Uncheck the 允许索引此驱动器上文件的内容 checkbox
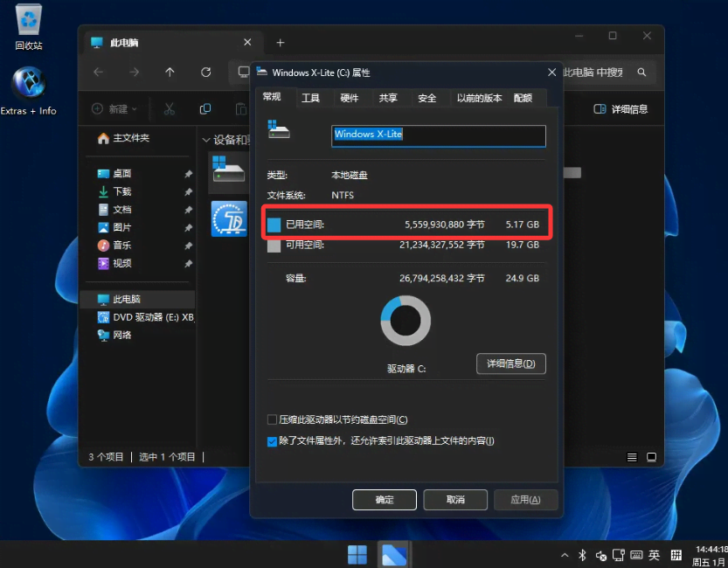The height and width of the screenshot is (568, 728). [x=273, y=441]
